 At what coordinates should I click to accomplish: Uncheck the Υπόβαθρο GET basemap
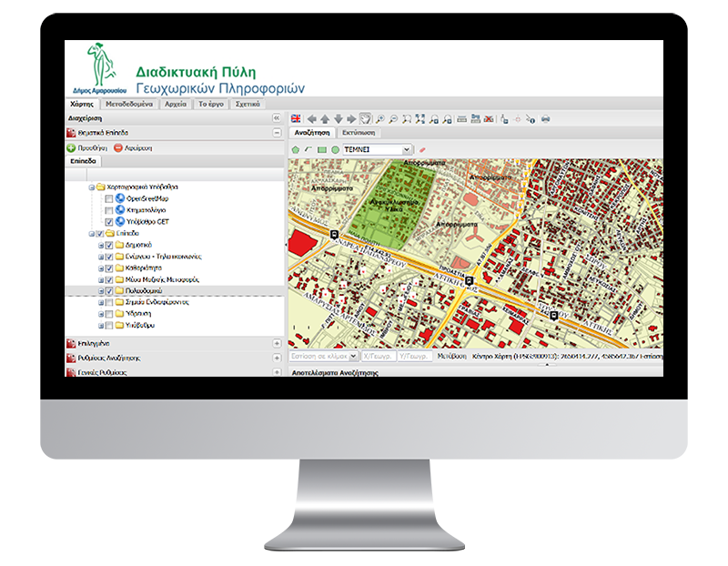[108, 222]
